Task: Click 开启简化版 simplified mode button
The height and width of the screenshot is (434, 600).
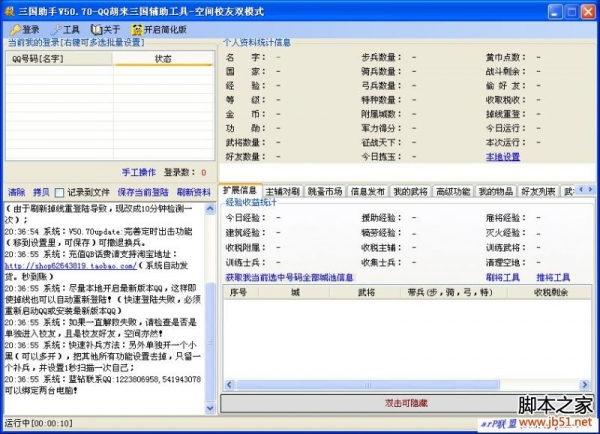Action: [159, 29]
